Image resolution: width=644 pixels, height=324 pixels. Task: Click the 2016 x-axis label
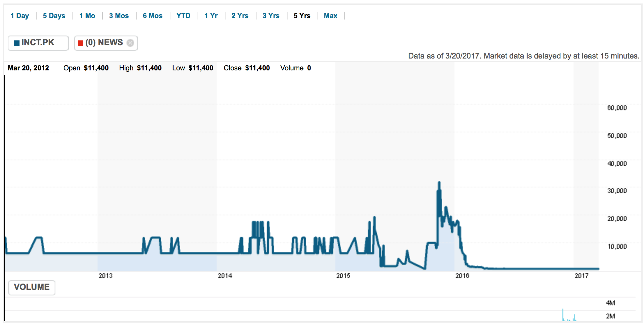(462, 276)
